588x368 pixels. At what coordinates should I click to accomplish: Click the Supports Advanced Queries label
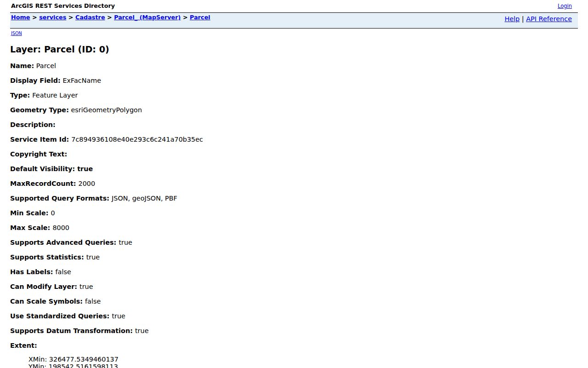pyautogui.click(x=63, y=242)
